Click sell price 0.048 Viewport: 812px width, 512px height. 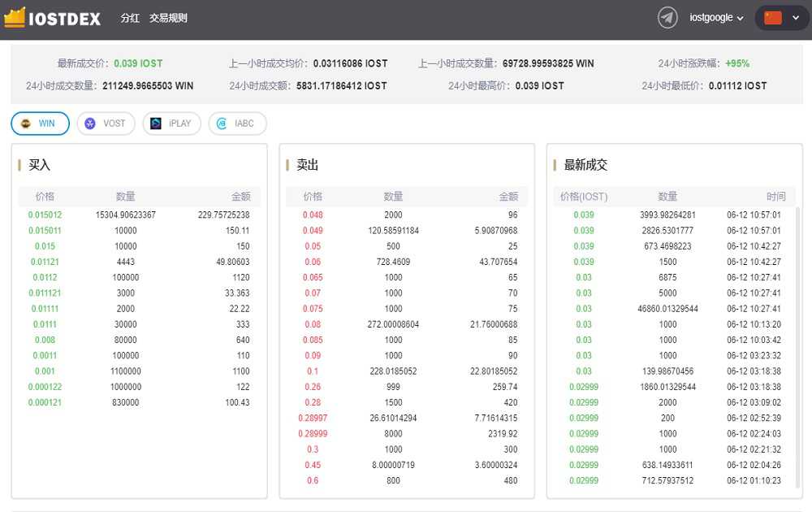(313, 215)
